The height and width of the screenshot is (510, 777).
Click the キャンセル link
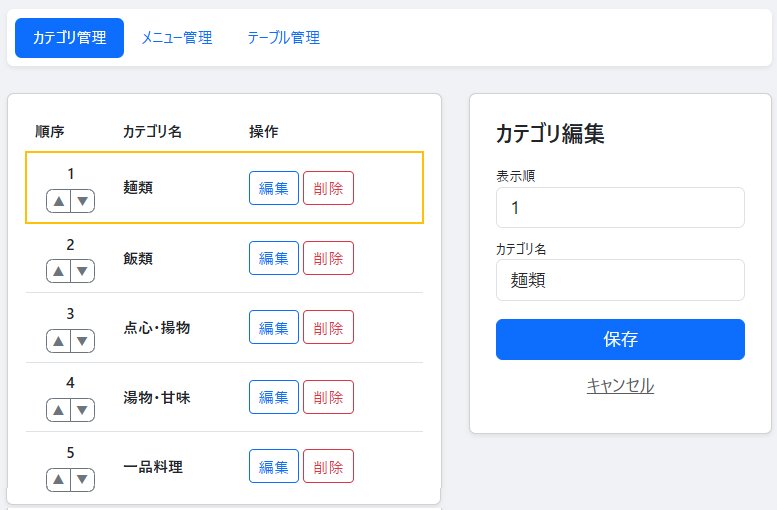(620, 386)
